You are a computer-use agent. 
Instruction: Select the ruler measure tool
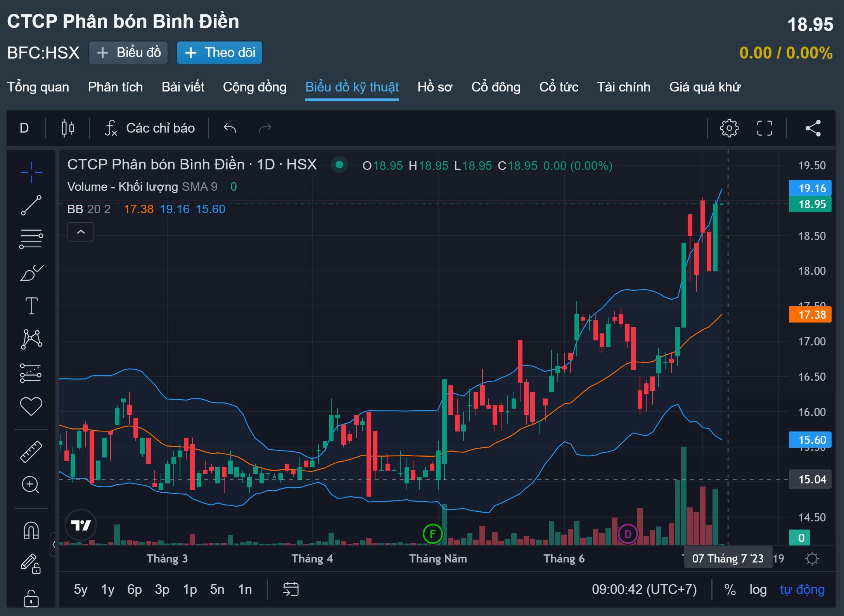click(x=31, y=451)
